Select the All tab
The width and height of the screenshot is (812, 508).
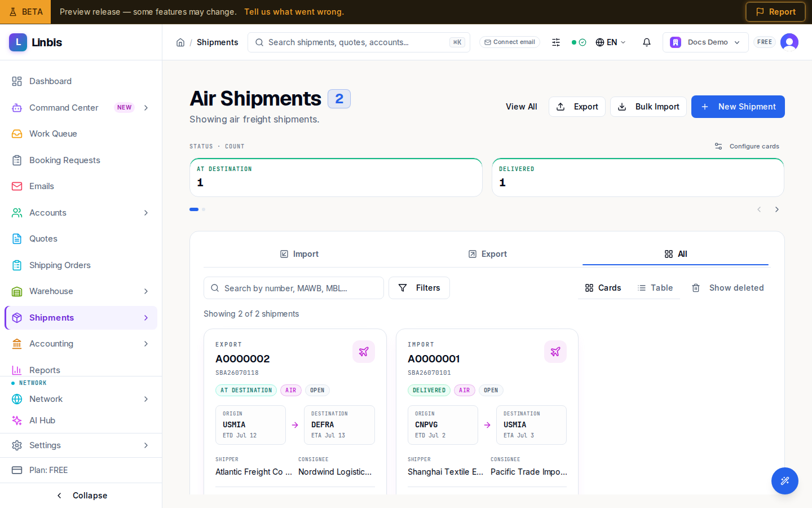tap(676, 254)
